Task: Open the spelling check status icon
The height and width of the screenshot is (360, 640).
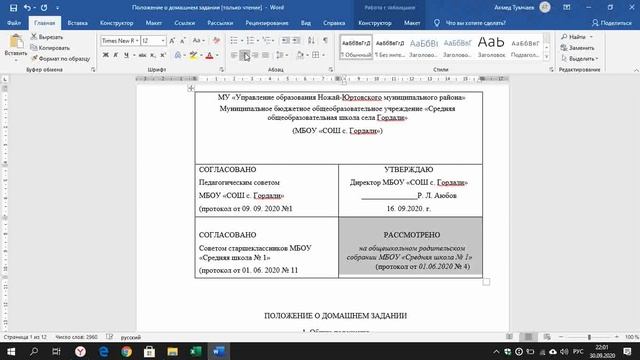Action: pyautogui.click(x=109, y=337)
